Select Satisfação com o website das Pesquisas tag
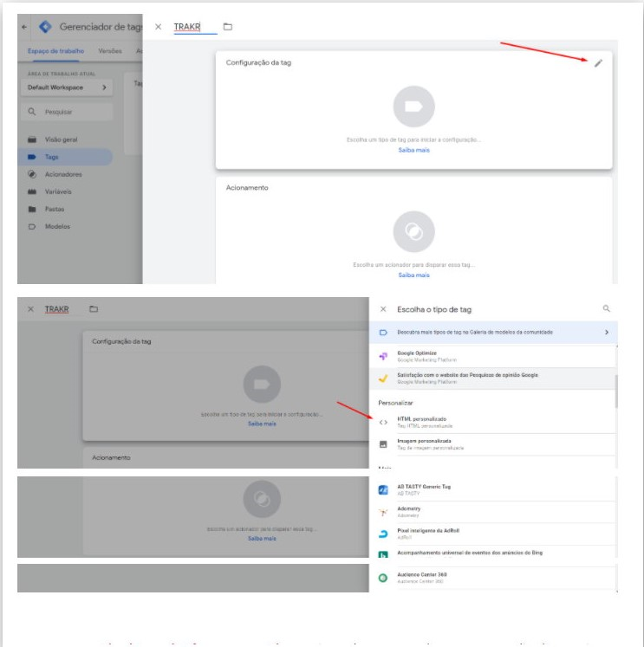 tap(492, 378)
